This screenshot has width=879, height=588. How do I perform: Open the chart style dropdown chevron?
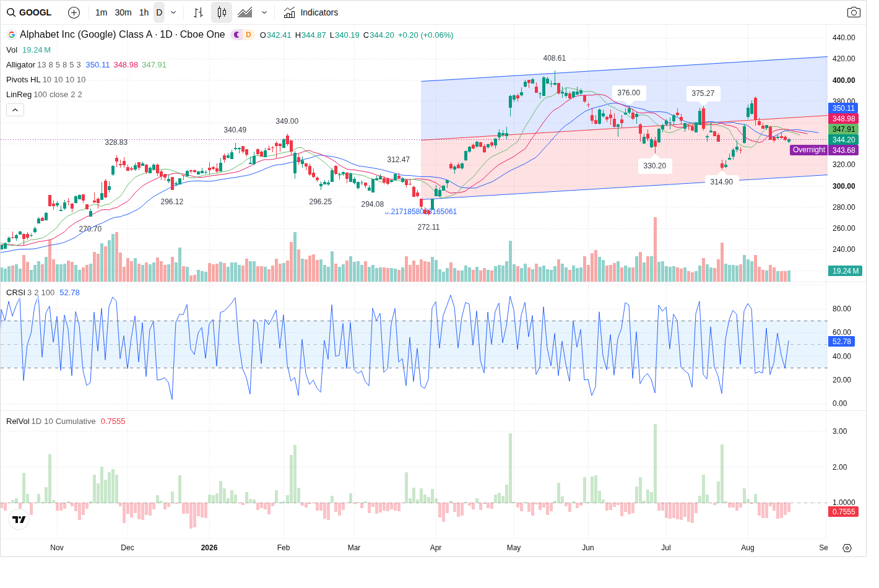[x=264, y=12]
